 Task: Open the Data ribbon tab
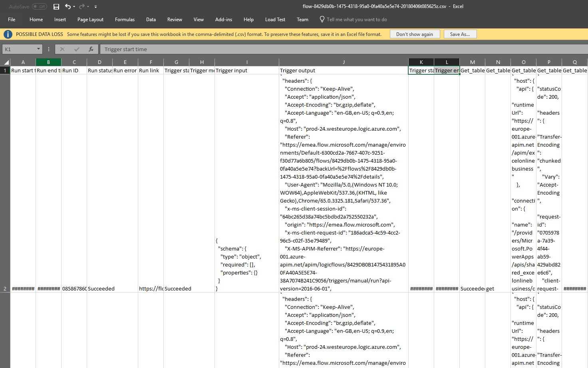point(151,19)
